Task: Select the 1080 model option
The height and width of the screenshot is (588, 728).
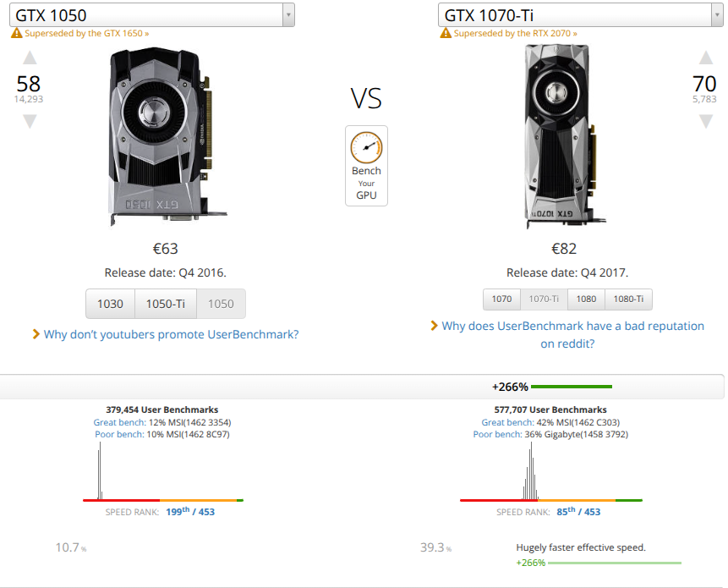Action: 588,299
